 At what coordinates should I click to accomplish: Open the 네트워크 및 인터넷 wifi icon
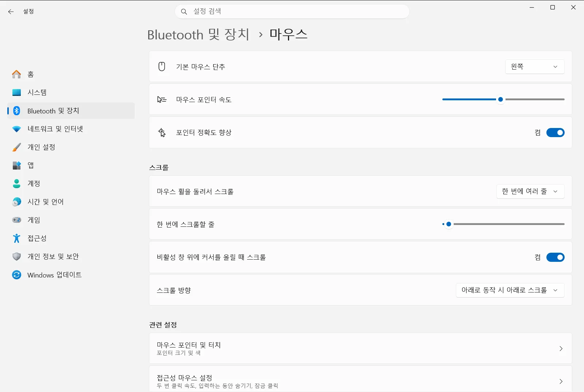[17, 129]
